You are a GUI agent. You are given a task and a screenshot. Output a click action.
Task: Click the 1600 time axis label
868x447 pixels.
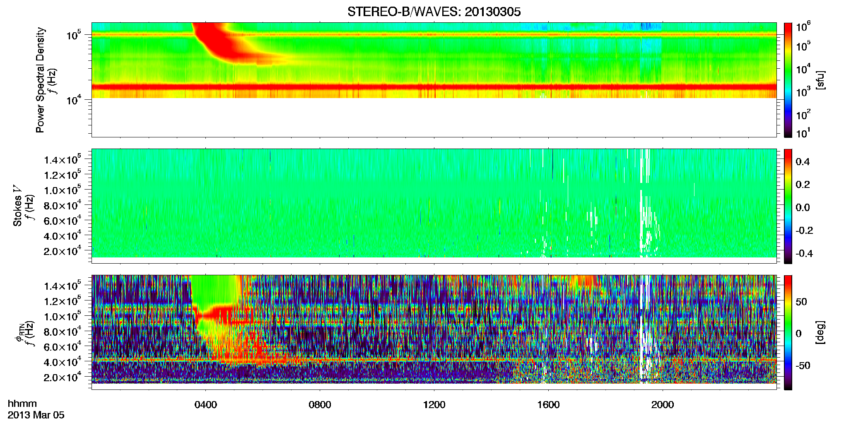[548, 405]
